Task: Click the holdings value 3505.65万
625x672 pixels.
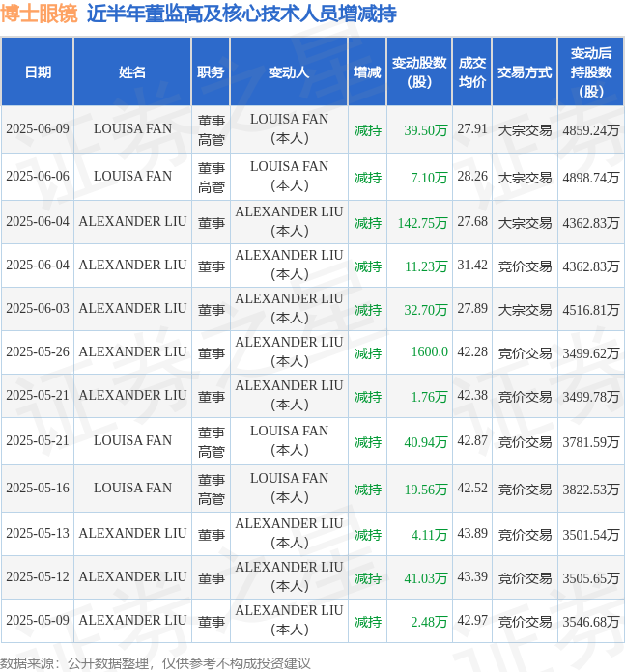Action: (590, 578)
